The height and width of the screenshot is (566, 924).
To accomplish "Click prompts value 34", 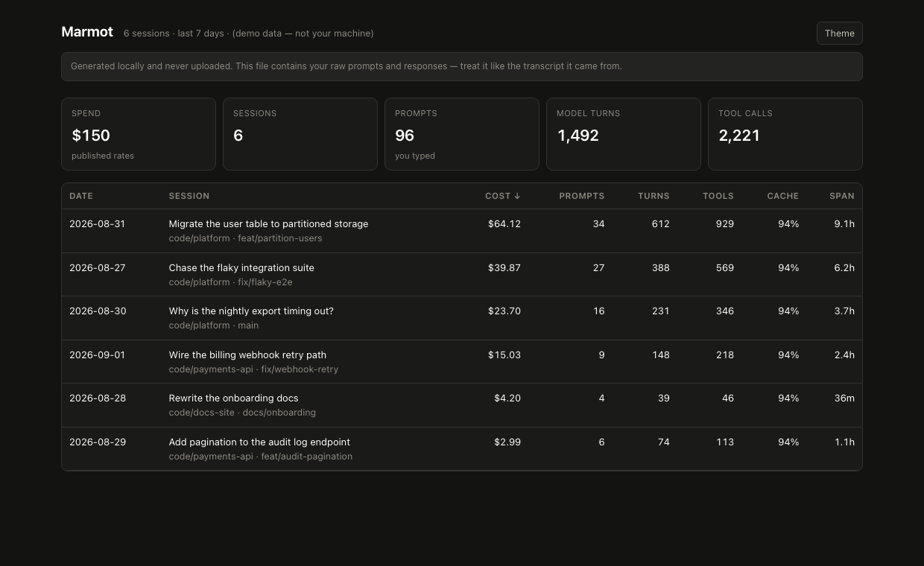I will (598, 223).
